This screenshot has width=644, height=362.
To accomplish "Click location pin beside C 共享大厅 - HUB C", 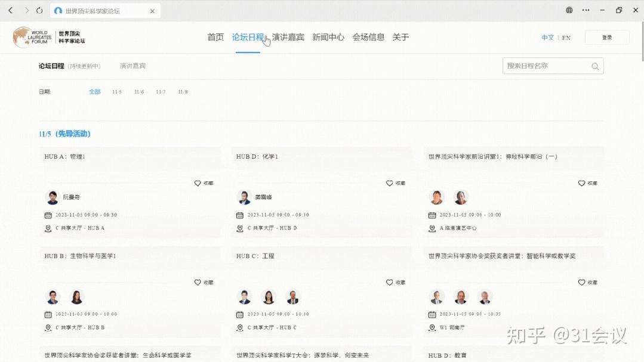I will click(x=240, y=328).
